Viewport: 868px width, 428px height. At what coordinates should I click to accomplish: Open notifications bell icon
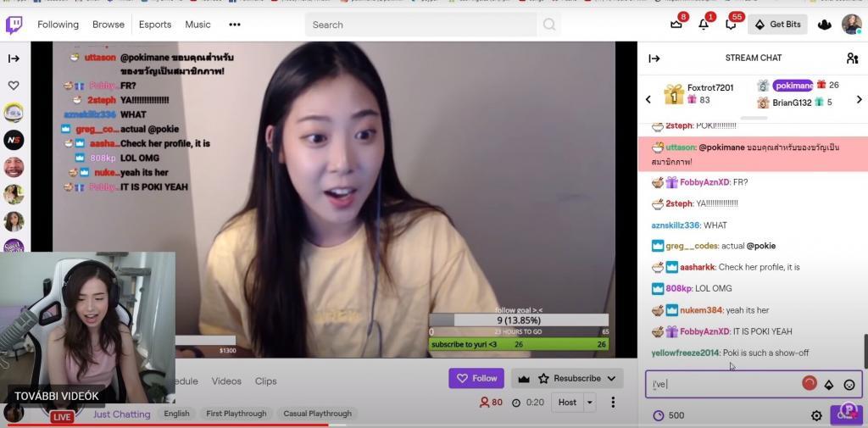click(704, 25)
